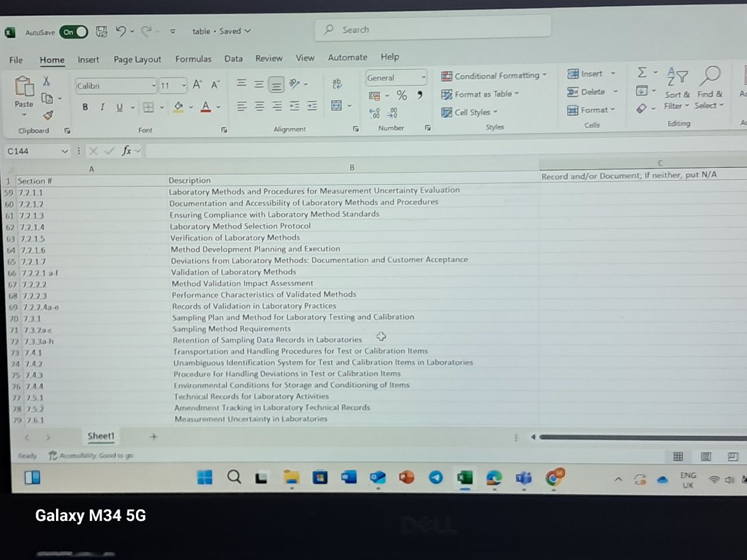Viewport: 747px width, 560px height.
Task: Select the Italic formatting icon
Action: 102,107
